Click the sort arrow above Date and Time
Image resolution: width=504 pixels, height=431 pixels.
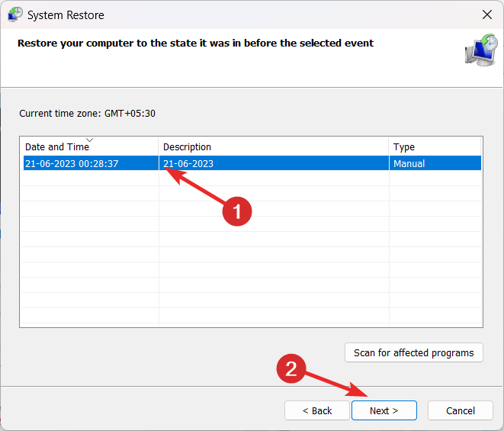90,140
